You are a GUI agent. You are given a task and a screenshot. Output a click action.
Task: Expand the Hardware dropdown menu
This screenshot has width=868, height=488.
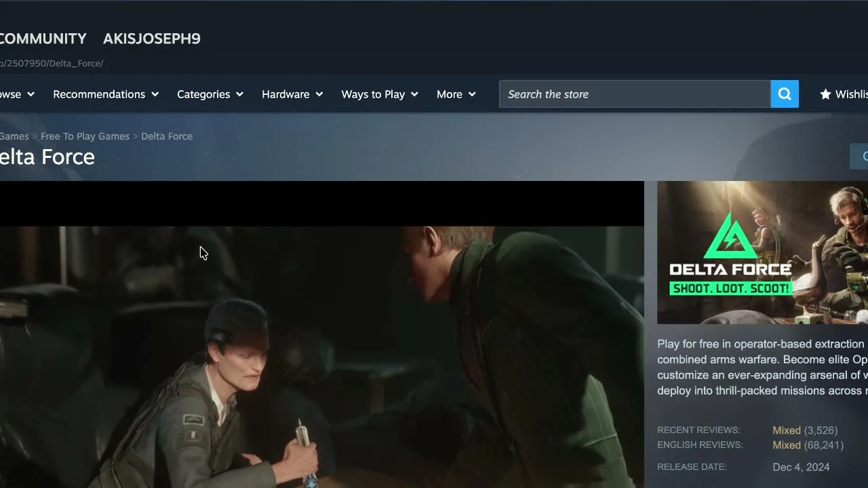(x=292, y=94)
